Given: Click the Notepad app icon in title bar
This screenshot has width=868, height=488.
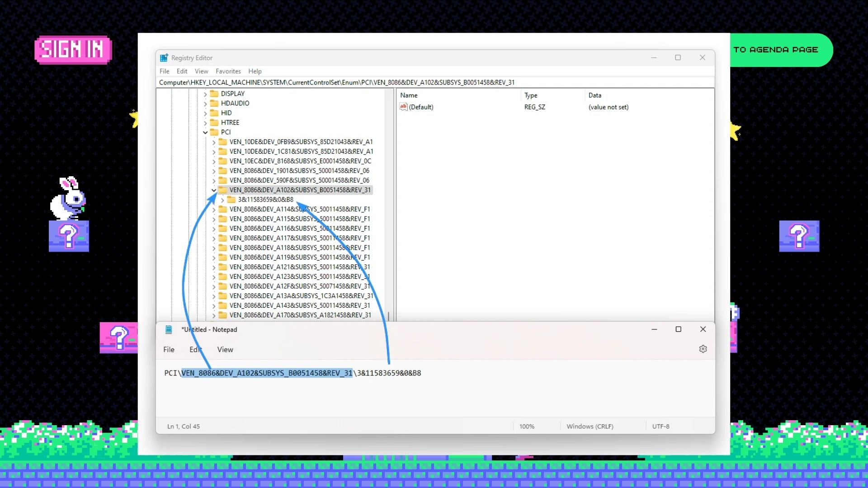Looking at the screenshot, I should (169, 329).
